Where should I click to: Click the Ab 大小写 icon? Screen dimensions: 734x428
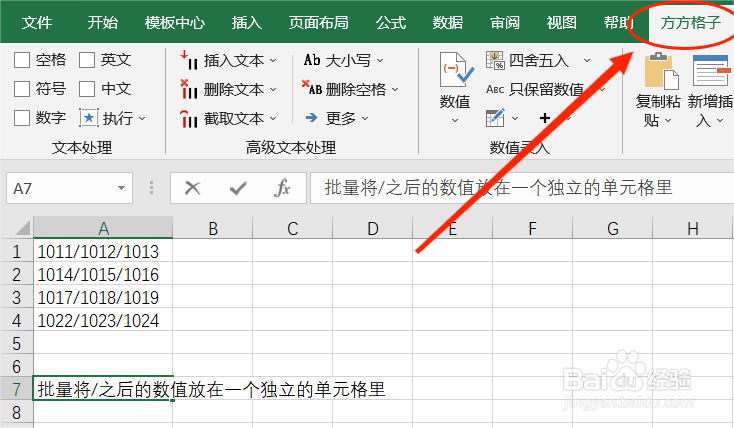[312, 60]
